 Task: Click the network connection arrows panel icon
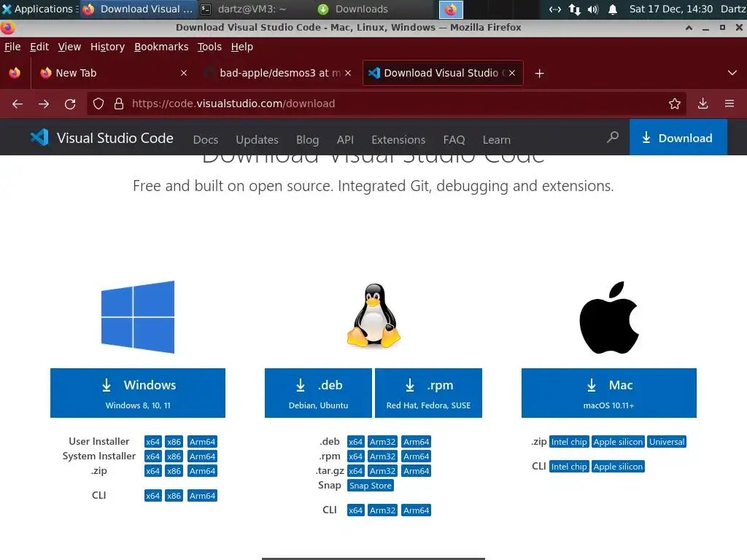575,9
